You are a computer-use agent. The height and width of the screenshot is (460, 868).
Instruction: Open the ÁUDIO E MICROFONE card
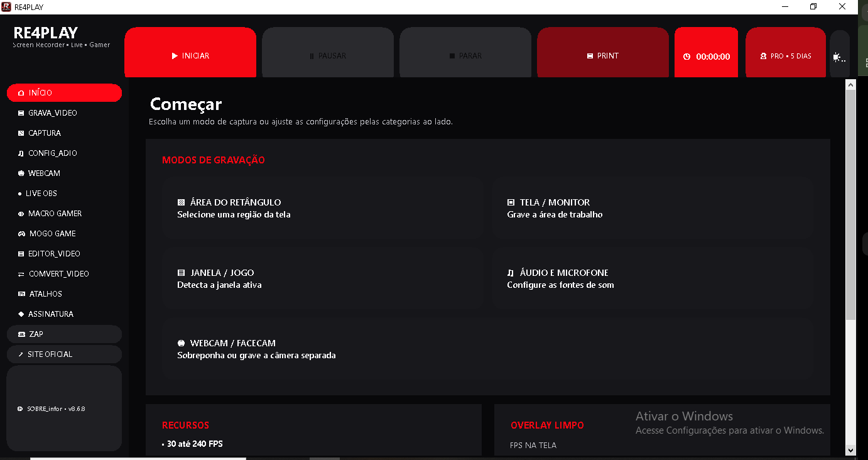653,278
